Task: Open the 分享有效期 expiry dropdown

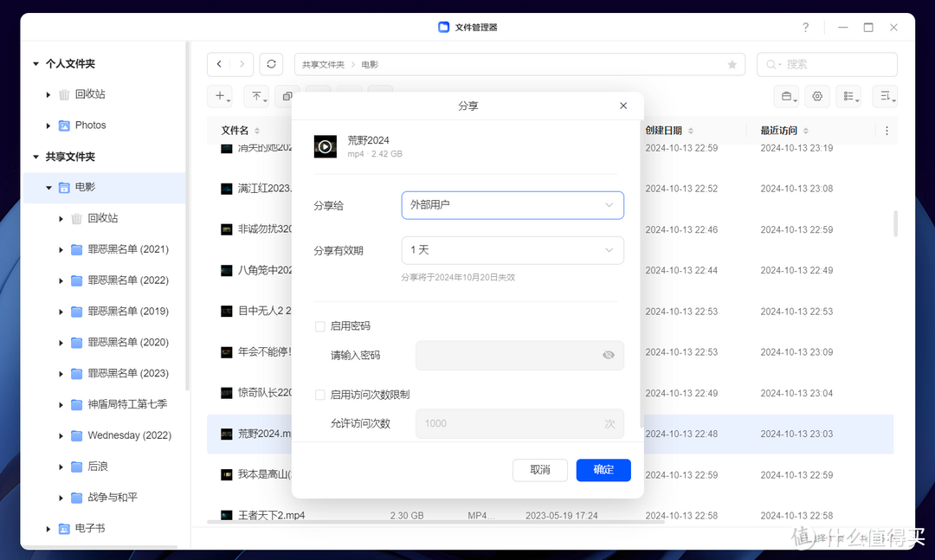Action: click(512, 250)
